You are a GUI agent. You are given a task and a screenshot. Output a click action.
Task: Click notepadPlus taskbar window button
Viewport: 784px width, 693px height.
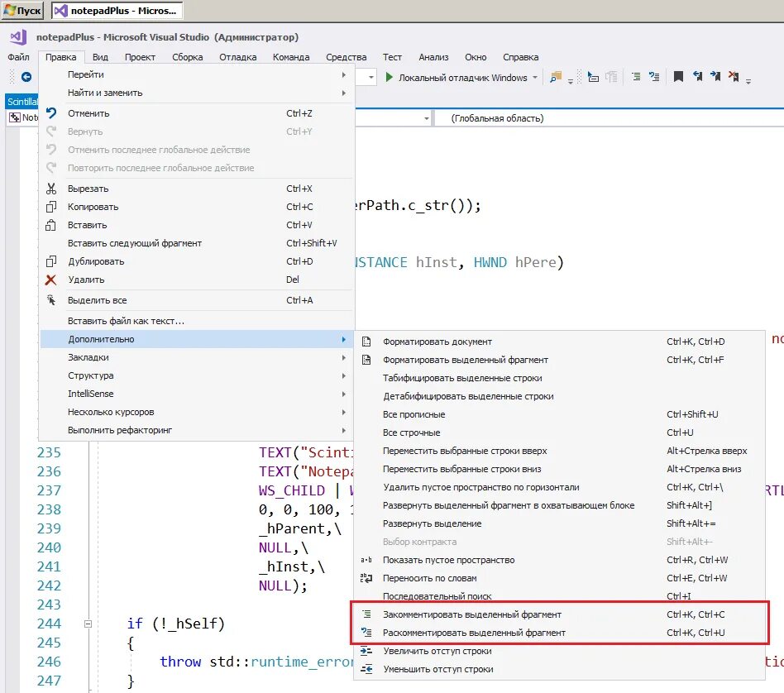[x=117, y=11]
